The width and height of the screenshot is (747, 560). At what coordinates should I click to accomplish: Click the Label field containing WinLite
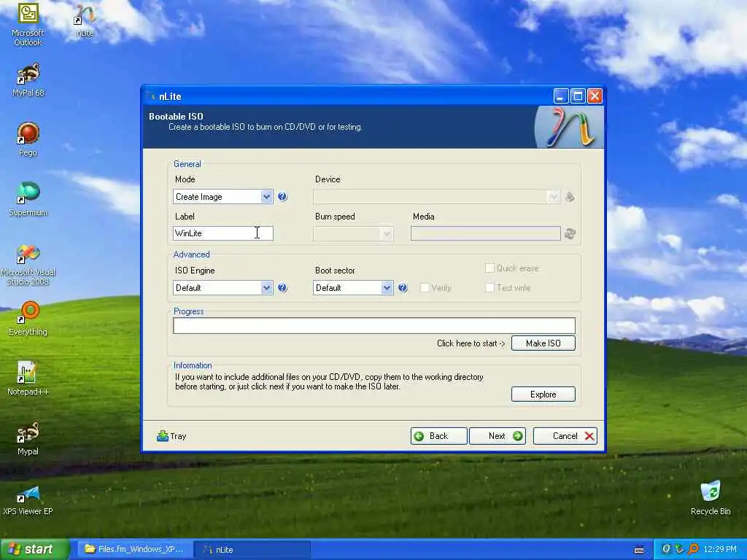223,233
